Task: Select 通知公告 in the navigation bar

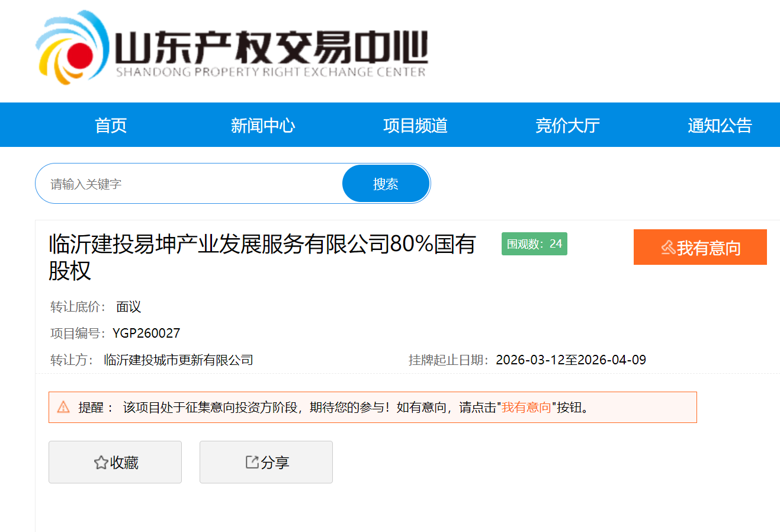Action: point(720,126)
